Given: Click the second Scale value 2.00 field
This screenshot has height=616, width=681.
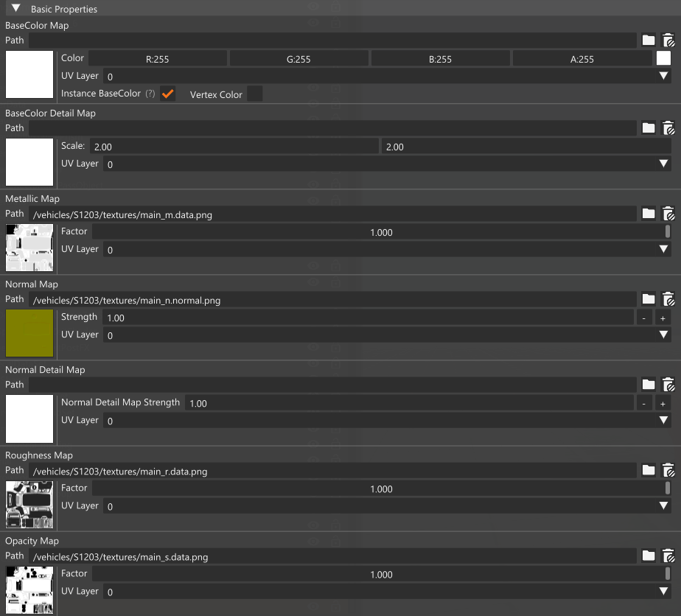Looking at the screenshot, I should pos(526,147).
